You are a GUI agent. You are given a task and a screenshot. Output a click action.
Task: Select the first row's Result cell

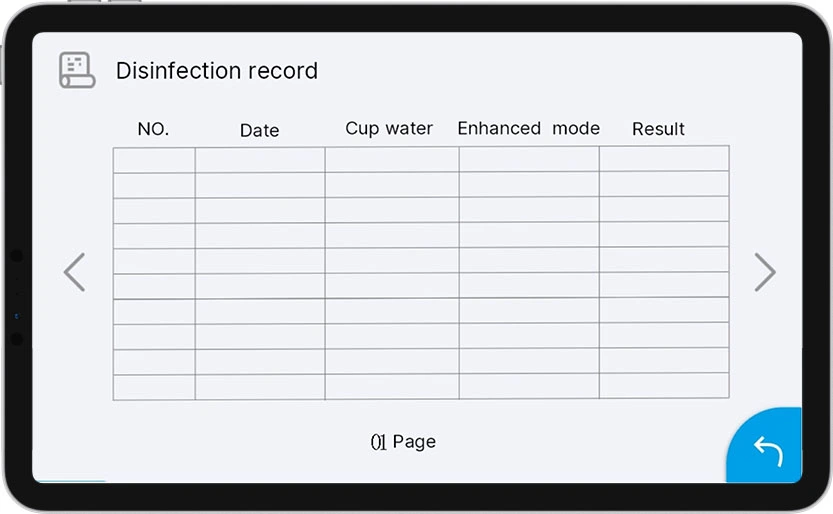664,159
